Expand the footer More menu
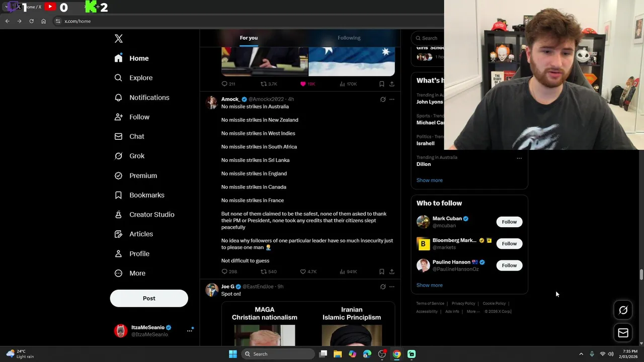 point(473,312)
